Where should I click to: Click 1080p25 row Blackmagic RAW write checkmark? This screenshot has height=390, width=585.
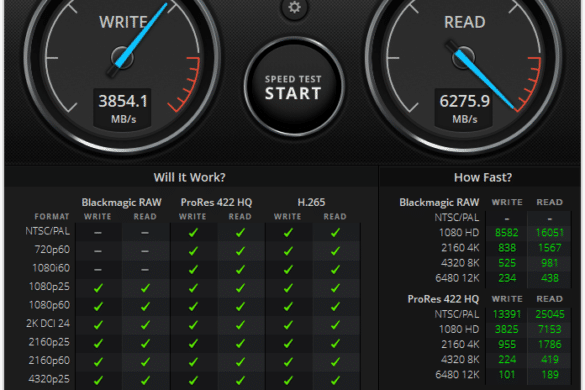click(98, 288)
